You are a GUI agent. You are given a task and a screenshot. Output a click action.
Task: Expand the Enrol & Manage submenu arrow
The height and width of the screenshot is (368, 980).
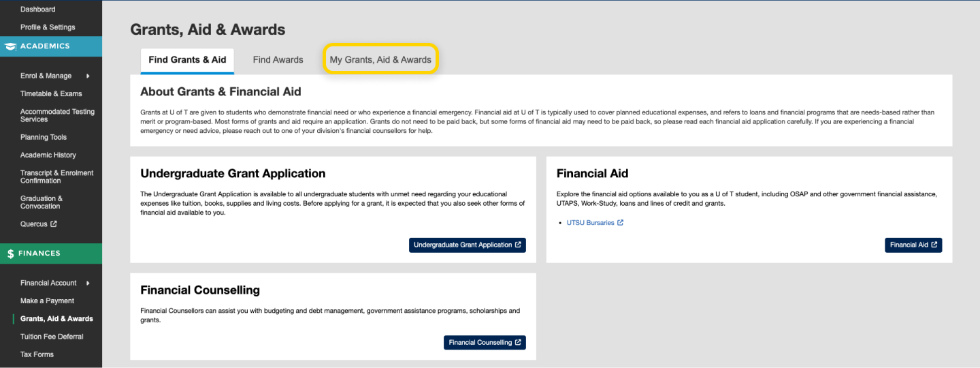[x=88, y=76]
